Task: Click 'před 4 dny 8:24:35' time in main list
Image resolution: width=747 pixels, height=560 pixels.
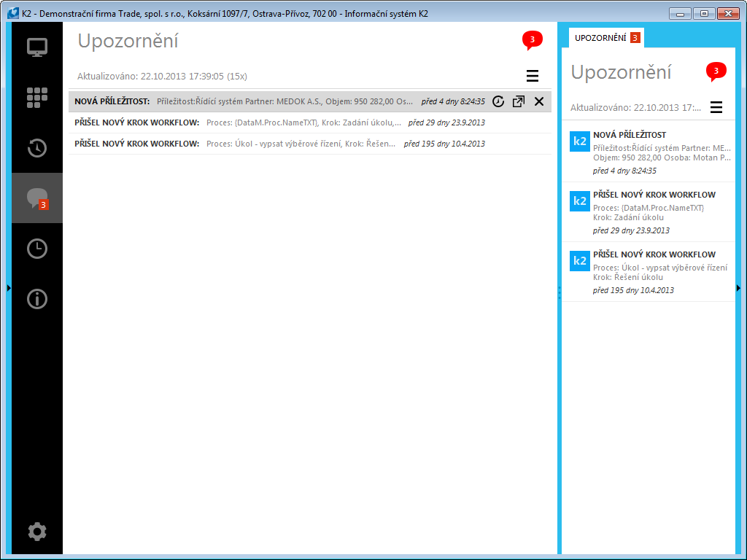Action: point(453,101)
